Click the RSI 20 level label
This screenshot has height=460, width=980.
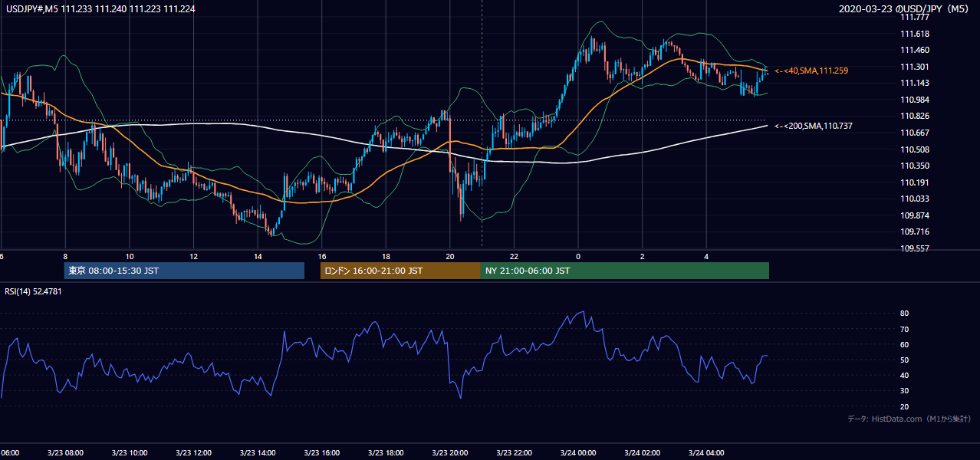(904, 407)
